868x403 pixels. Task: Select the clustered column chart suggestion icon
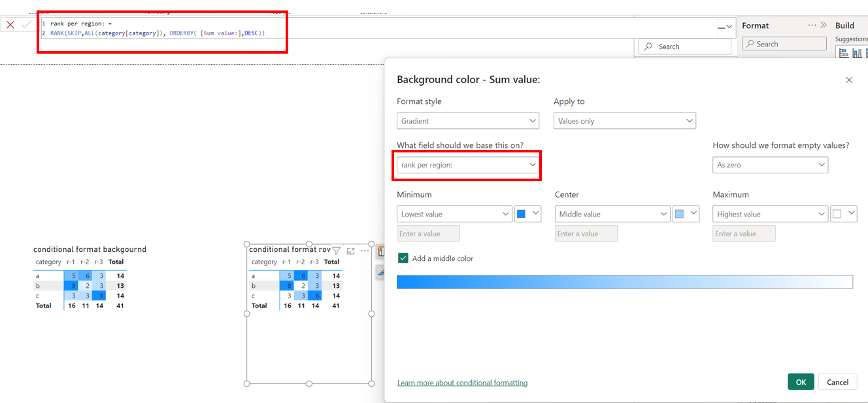click(857, 54)
